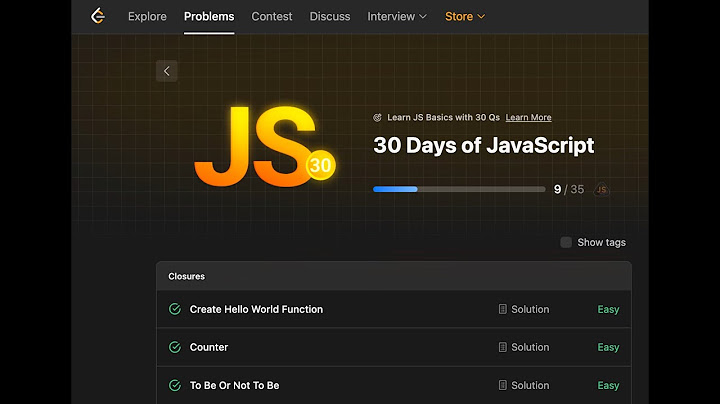Open the To Be Or Not To Be problem
This screenshot has height=404, width=720.
pos(235,386)
